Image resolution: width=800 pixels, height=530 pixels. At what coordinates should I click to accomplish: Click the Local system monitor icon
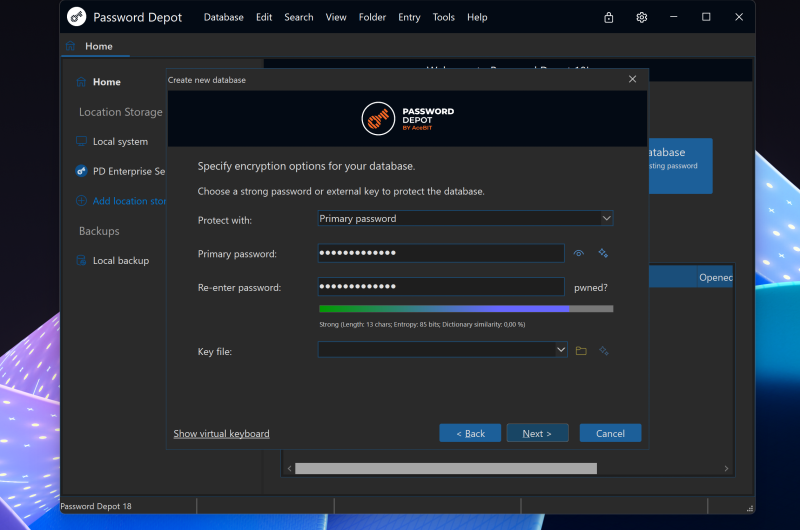81,141
